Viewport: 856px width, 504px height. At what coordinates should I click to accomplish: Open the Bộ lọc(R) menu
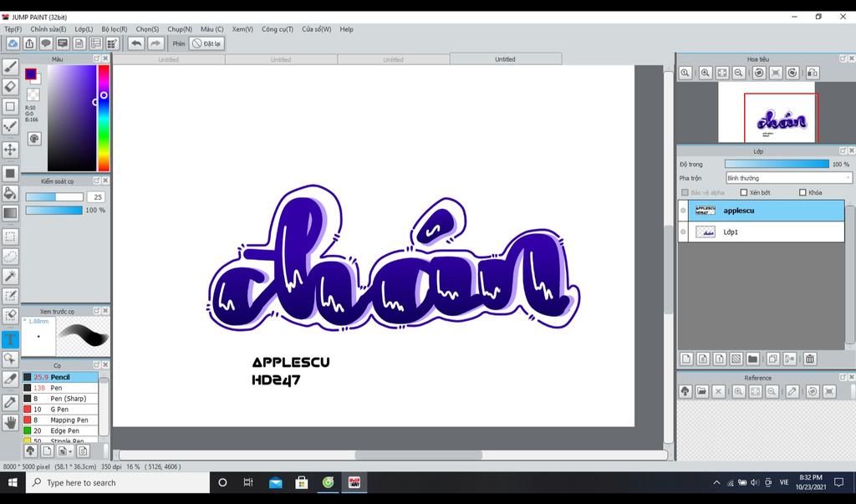click(x=114, y=29)
